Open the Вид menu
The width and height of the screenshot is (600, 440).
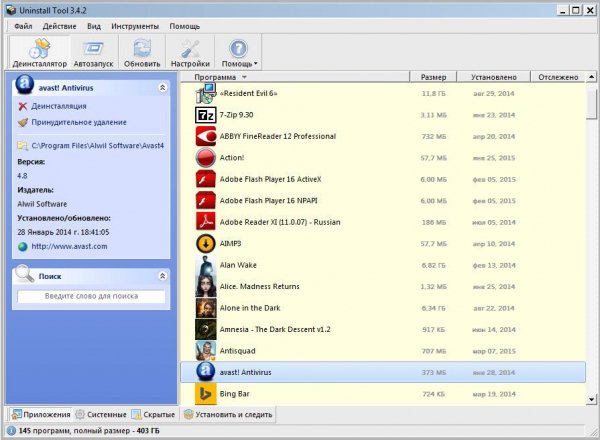94,26
